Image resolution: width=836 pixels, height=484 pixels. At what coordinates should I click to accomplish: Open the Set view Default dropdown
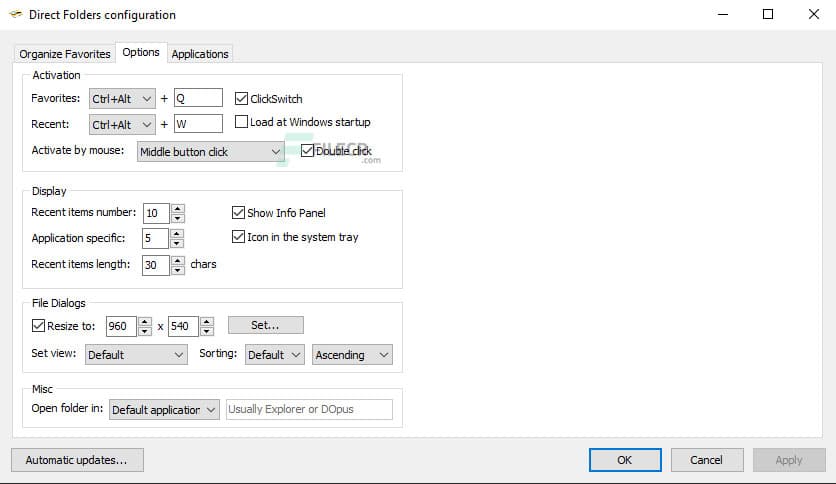(x=136, y=355)
